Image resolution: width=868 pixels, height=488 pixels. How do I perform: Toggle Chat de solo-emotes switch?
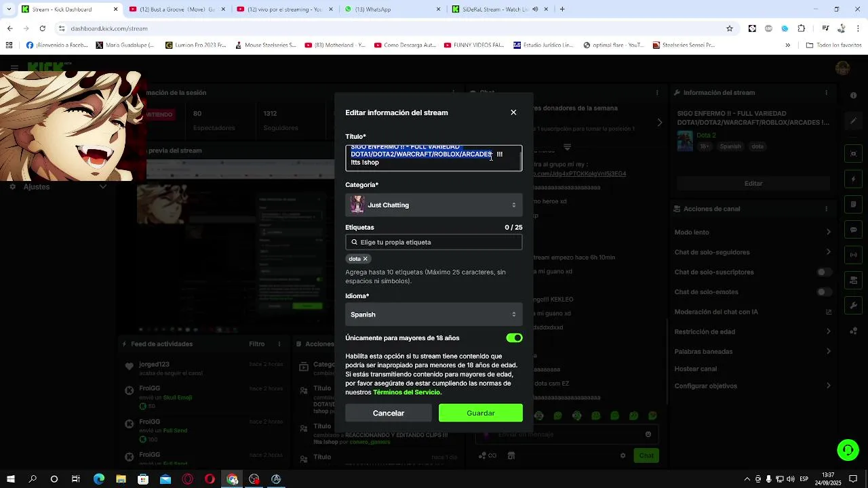pos(824,292)
